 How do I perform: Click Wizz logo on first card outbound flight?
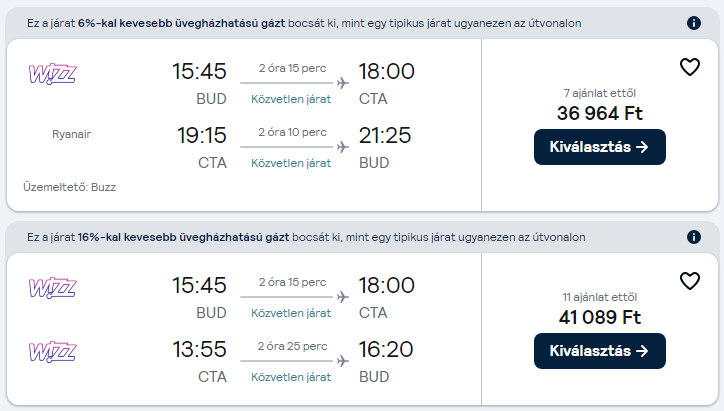click(x=53, y=74)
